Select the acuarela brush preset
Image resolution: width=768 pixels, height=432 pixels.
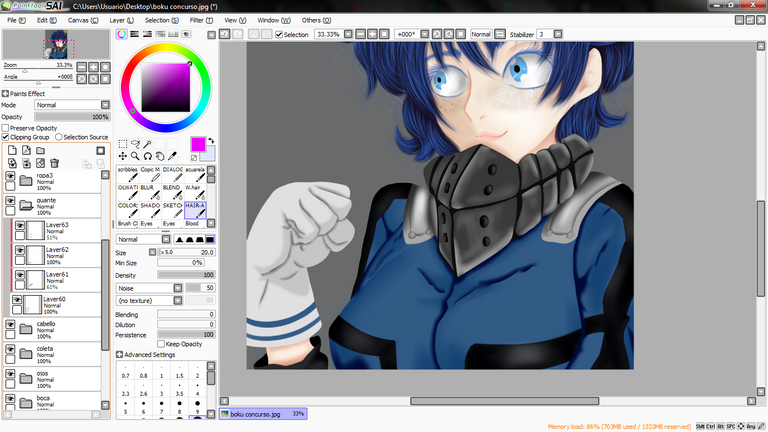coord(195,174)
